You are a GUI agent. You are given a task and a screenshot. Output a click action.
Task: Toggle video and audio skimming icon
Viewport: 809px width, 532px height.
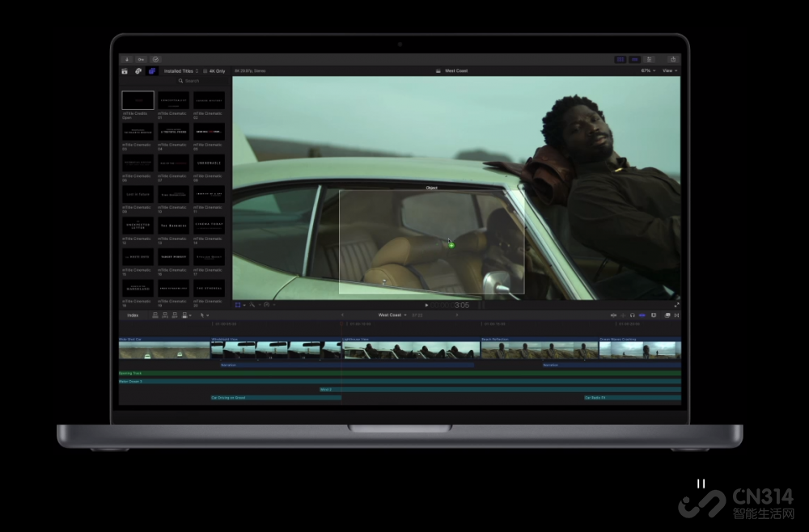613,315
